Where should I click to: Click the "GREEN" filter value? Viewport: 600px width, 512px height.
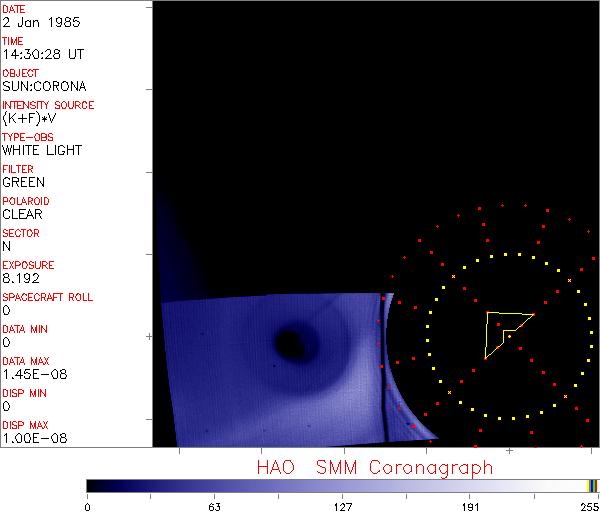tap(23, 182)
